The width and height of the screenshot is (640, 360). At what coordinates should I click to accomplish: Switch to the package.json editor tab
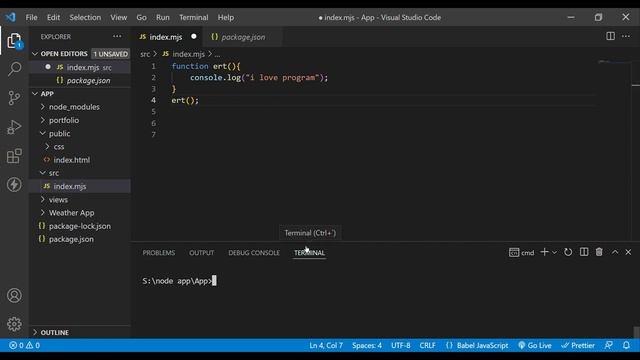click(243, 37)
